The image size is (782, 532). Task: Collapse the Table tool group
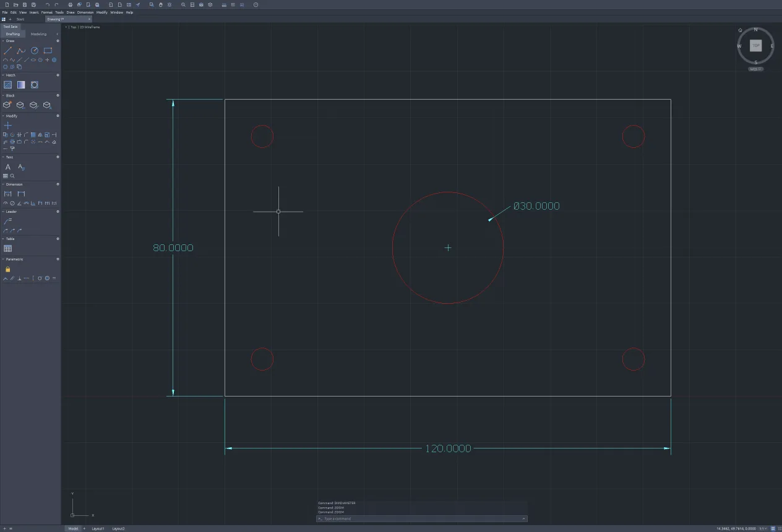click(3, 239)
